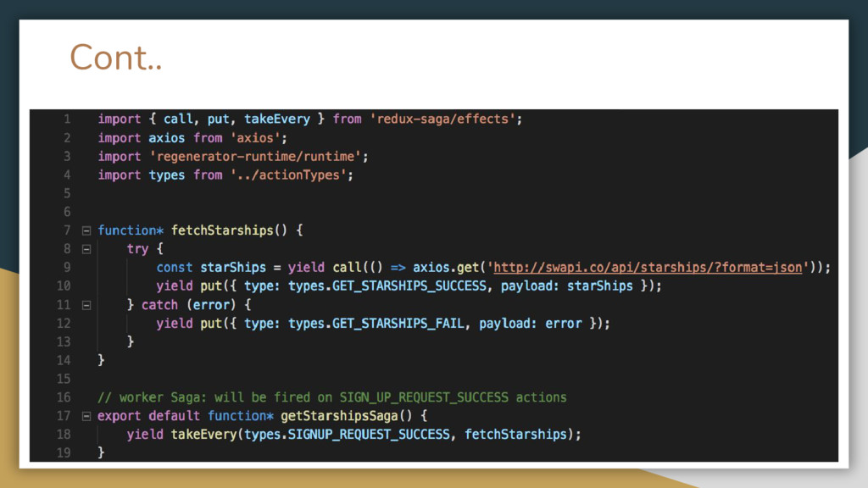Open the swapi.co starships URL link
This screenshot has width=868, height=488.
tap(648, 267)
